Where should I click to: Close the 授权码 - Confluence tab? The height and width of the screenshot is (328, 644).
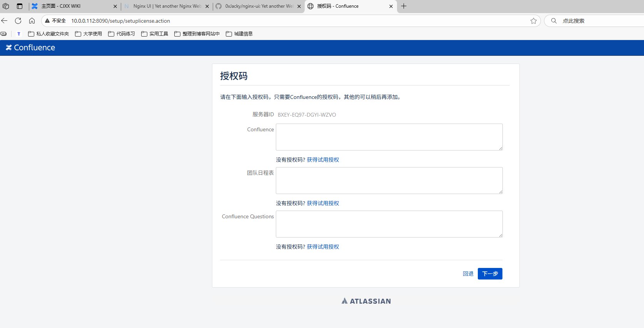[x=391, y=6]
